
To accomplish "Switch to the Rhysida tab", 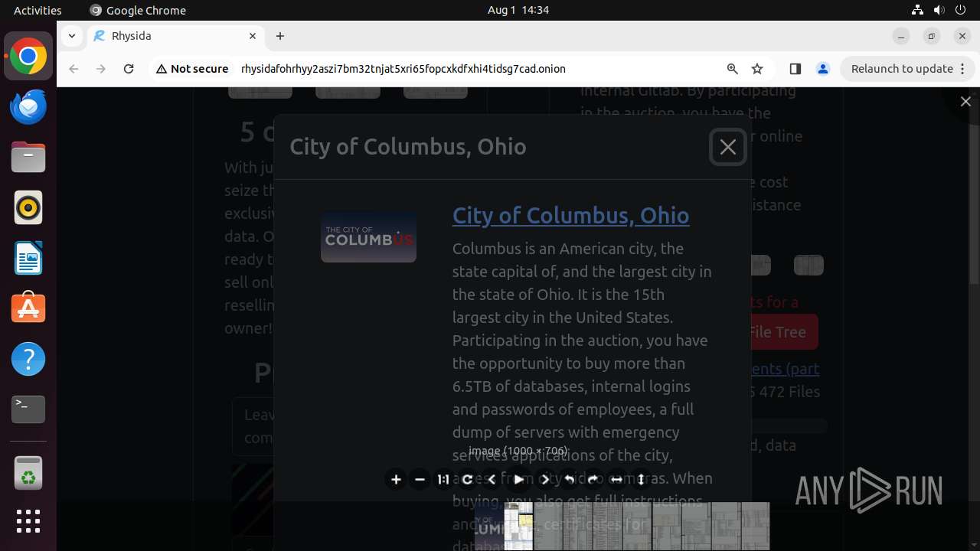I will 175,36.
